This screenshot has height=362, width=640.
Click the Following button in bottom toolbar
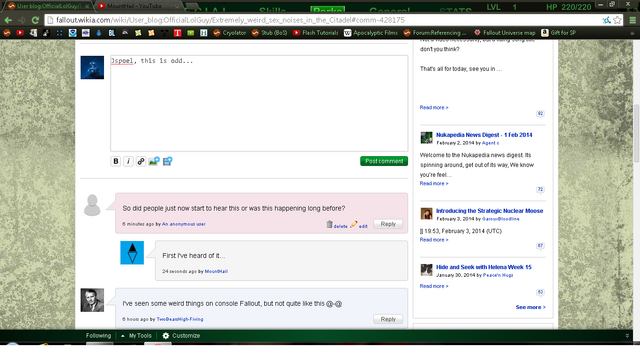pos(98,335)
